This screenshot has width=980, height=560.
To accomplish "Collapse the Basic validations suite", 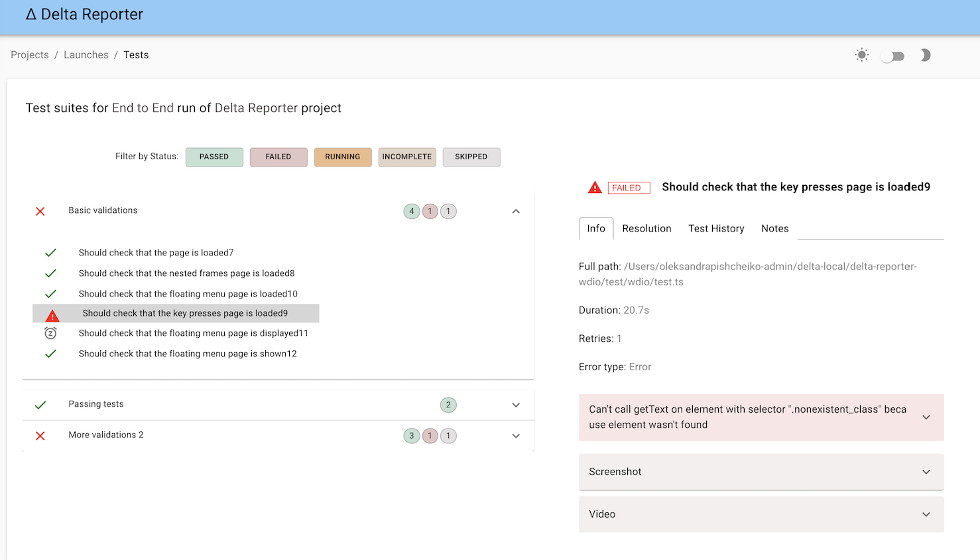I will click(516, 212).
